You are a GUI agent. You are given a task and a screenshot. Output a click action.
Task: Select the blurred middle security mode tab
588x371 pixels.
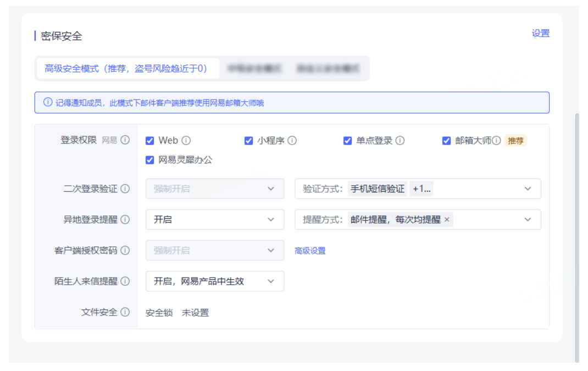click(254, 68)
